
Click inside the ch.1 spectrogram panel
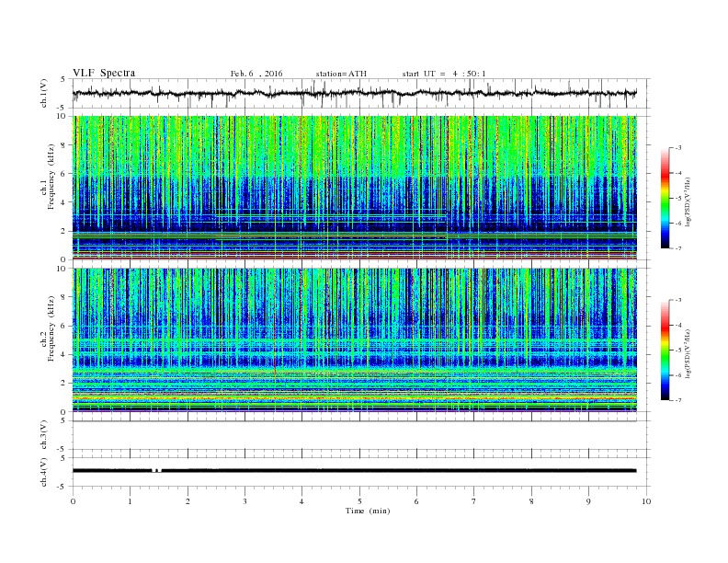coord(355,188)
